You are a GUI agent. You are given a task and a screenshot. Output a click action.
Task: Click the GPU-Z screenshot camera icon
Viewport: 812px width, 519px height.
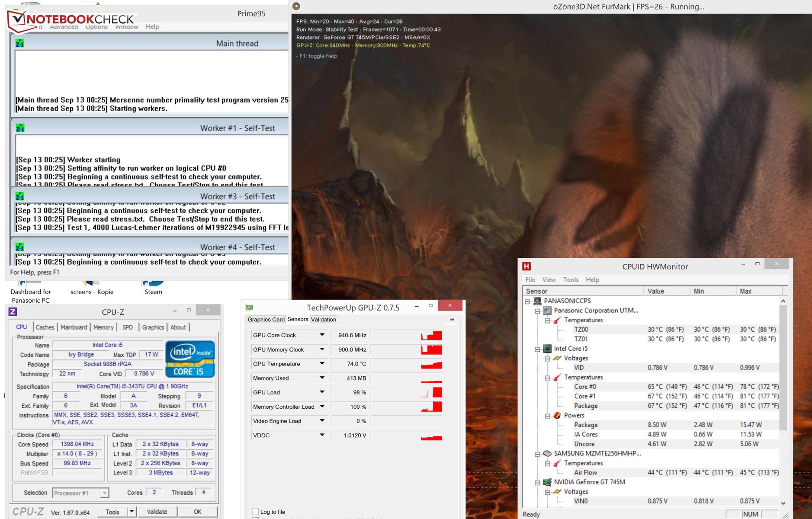pos(452,320)
